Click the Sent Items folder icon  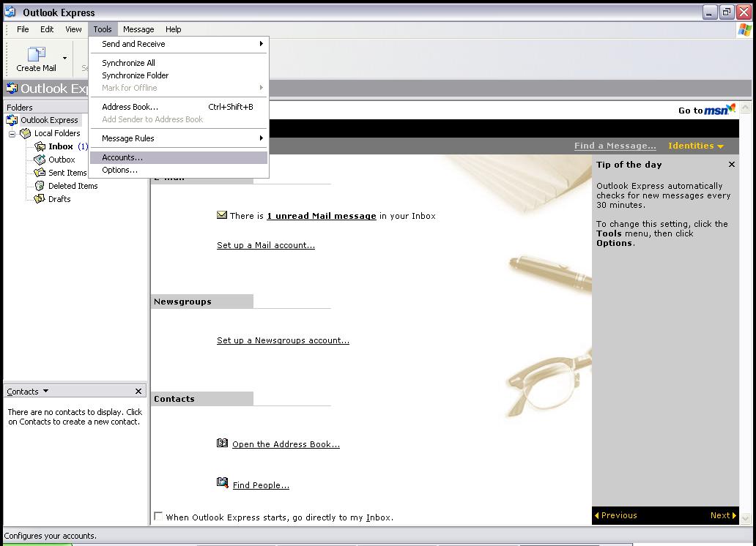pos(40,173)
